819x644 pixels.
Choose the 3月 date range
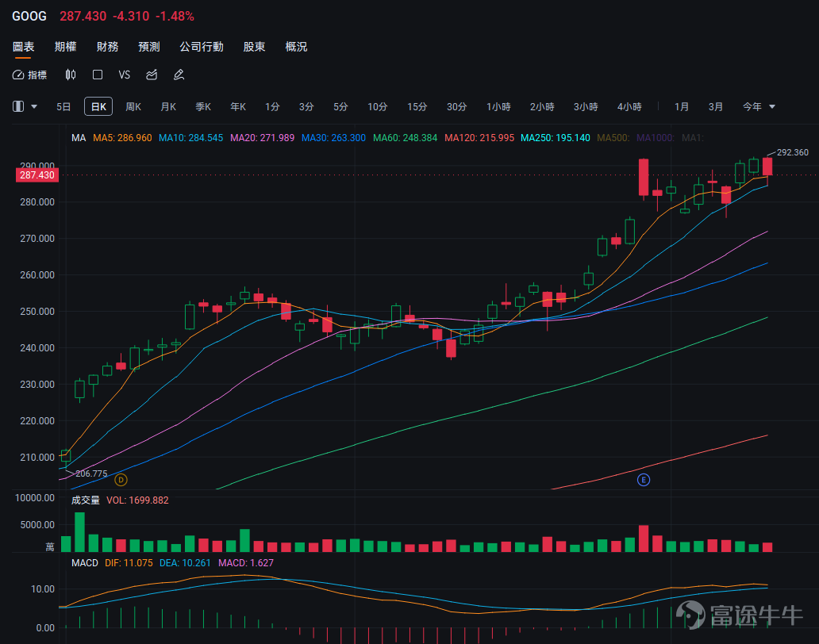click(716, 107)
